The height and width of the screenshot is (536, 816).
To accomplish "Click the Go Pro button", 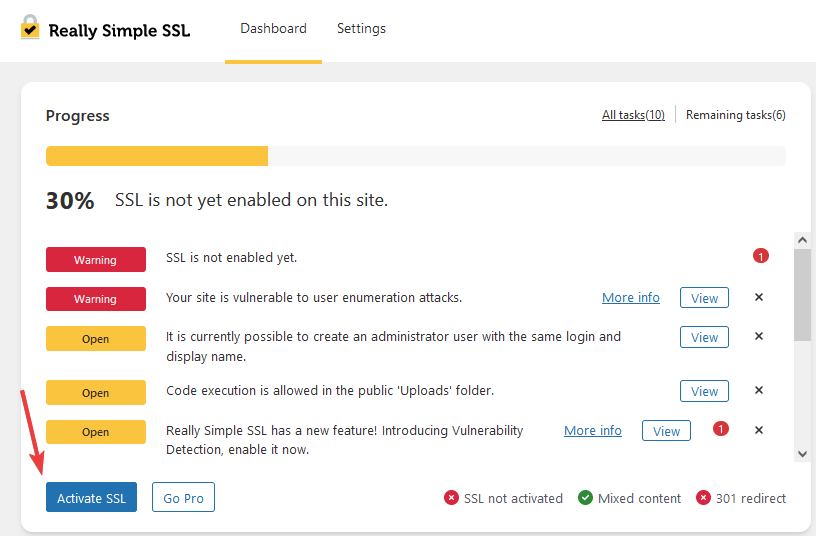I will click(183, 498).
